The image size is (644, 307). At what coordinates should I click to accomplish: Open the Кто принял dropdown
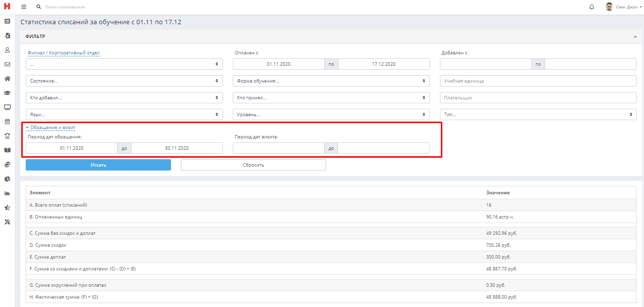point(331,97)
